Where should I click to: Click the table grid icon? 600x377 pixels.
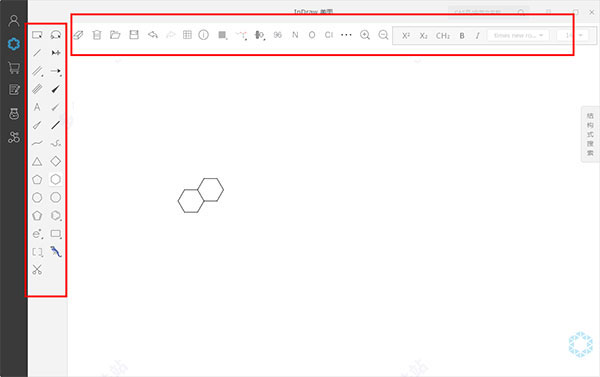(x=187, y=35)
